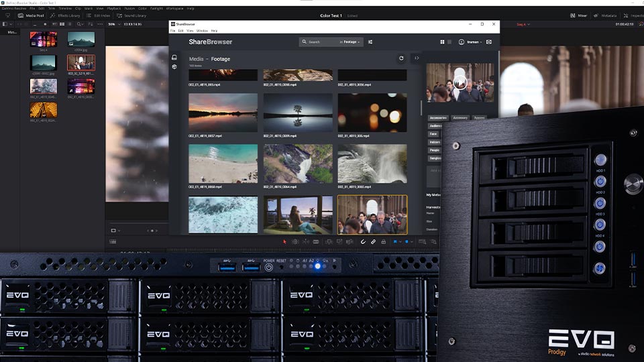The height and width of the screenshot is (362, 644).
Task: Select the trim edit mode tool
Action: click(295, 242)
